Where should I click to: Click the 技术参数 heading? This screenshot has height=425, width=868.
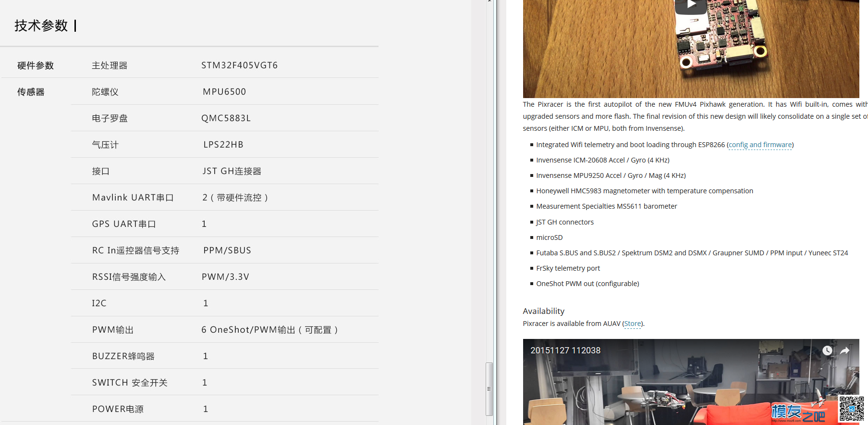coord(41,25)
